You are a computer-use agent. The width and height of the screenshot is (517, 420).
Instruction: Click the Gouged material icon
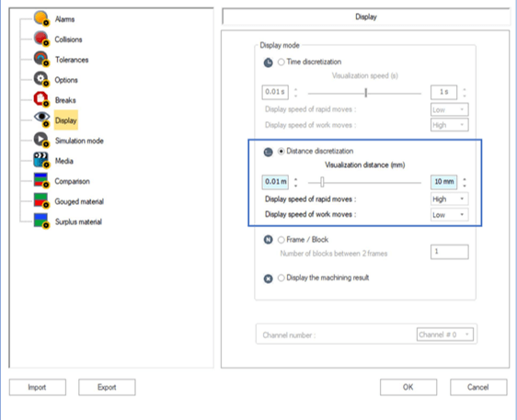41,201
